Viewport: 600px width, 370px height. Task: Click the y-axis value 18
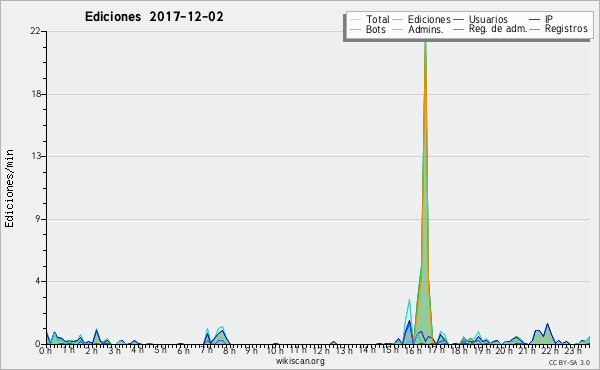coord(36,94)
